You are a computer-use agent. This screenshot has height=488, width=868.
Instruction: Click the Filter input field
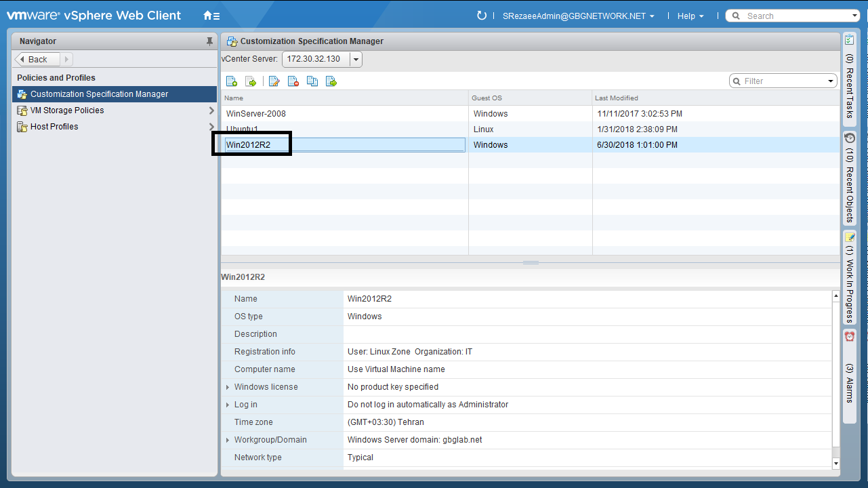pos(782,81)
